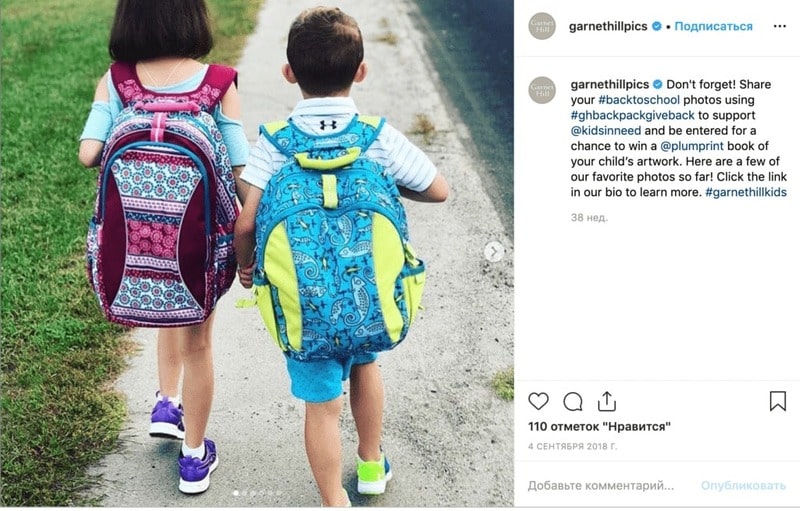Open the garnethillpics profile from the header

(608, 27)
